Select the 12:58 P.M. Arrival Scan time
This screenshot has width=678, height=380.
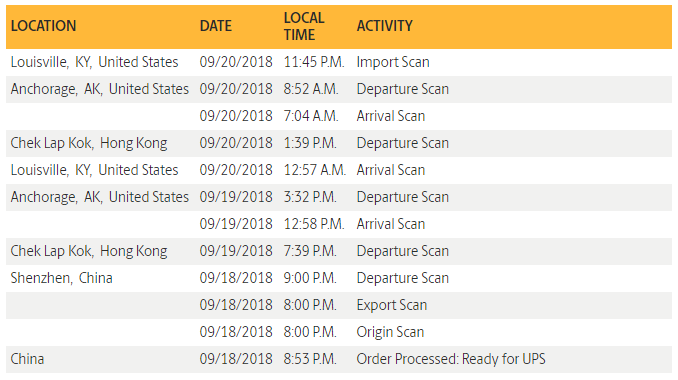[x=314, y=224]
